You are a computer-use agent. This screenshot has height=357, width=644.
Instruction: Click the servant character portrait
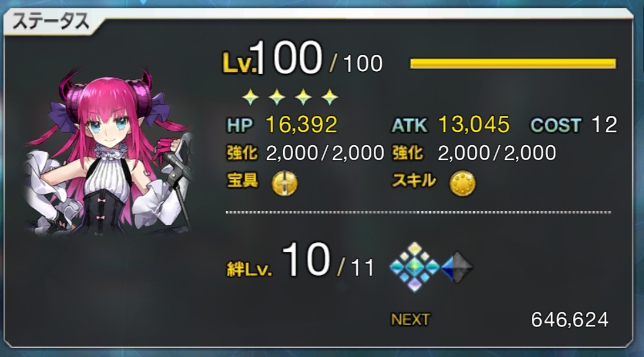point(109,152)
